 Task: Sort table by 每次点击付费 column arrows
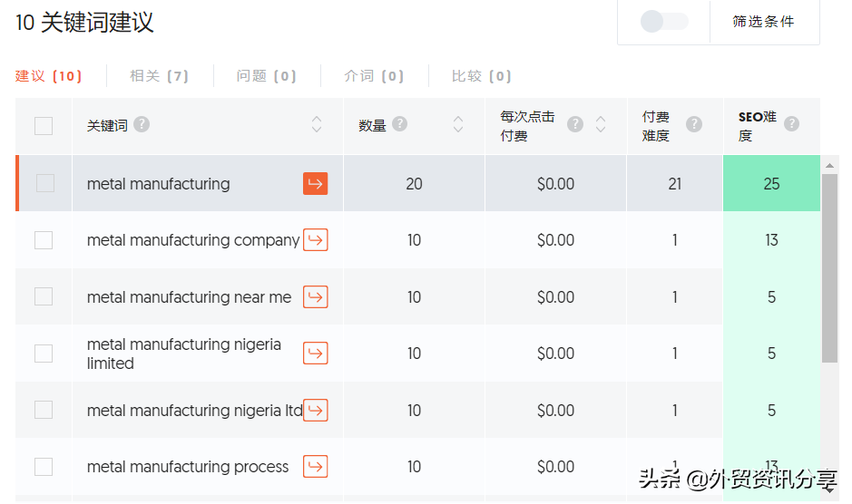(x=601, y=124)
